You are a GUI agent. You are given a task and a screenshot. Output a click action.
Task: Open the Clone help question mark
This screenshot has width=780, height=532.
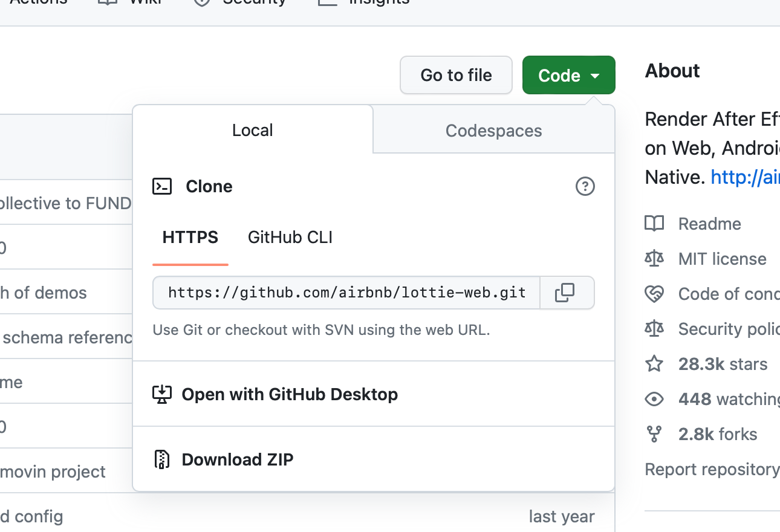coord(585,187)
